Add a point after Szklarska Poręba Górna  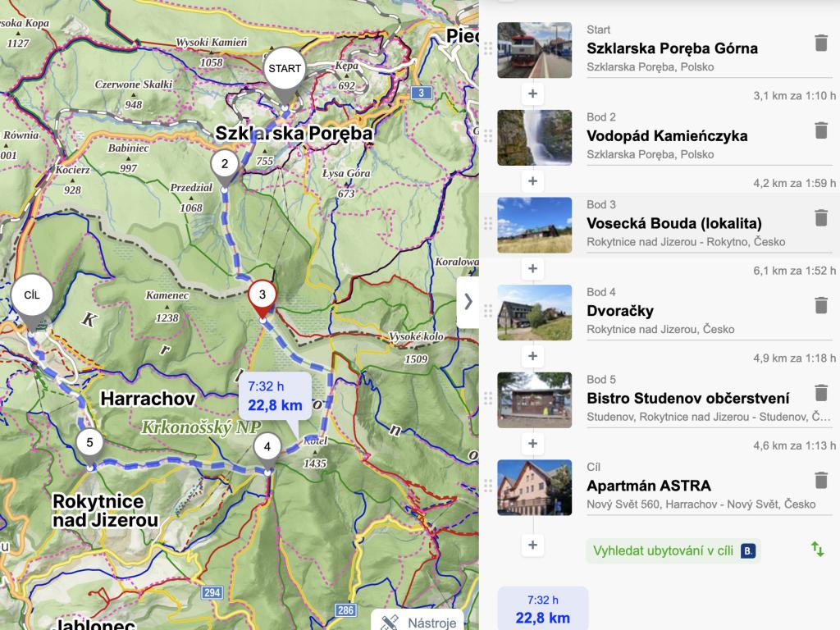tap(532, 94)
